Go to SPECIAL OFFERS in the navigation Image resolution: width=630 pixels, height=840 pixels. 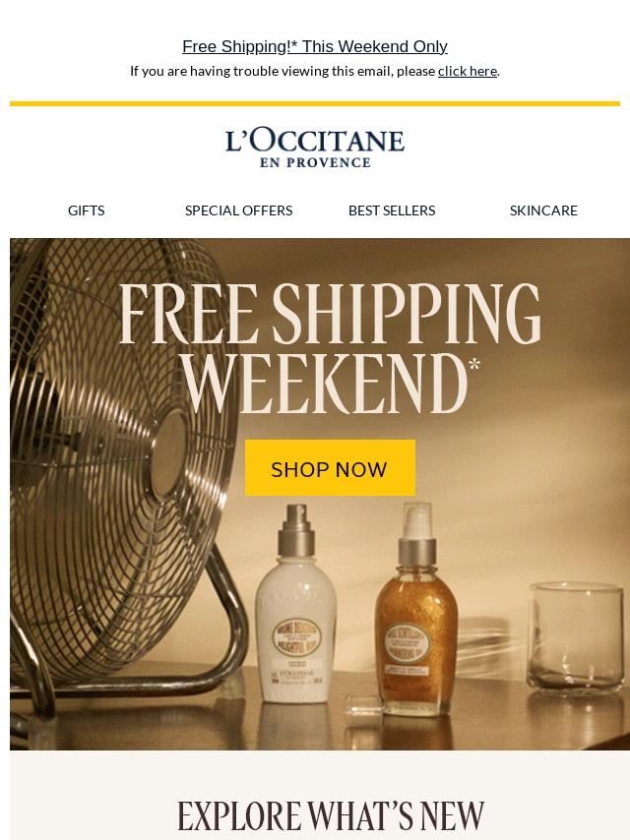(238, 210)
